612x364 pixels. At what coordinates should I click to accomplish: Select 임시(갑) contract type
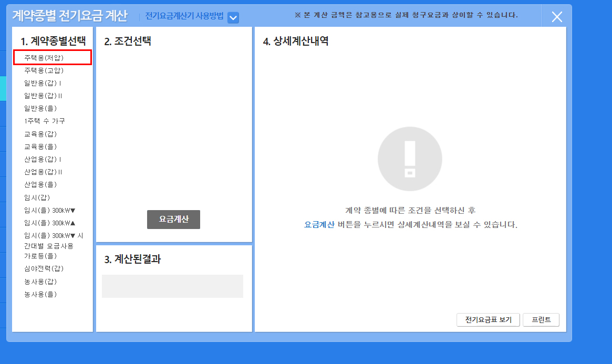point(37,197)
